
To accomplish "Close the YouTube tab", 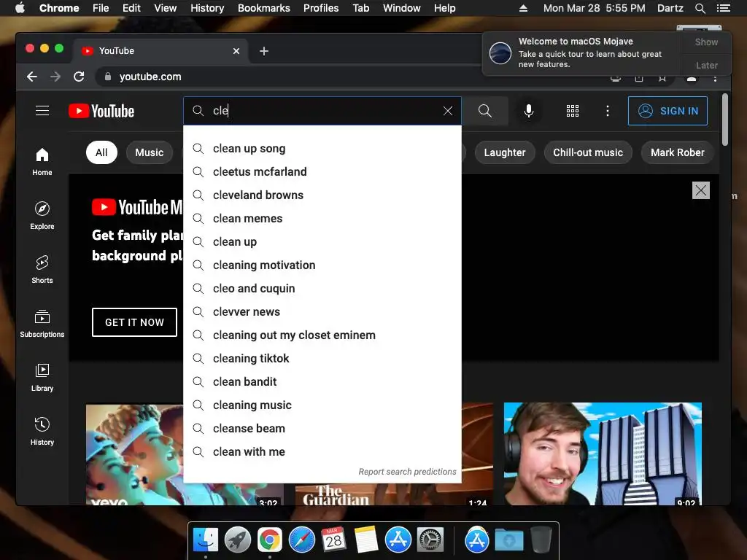I will [x=236, y=51].
